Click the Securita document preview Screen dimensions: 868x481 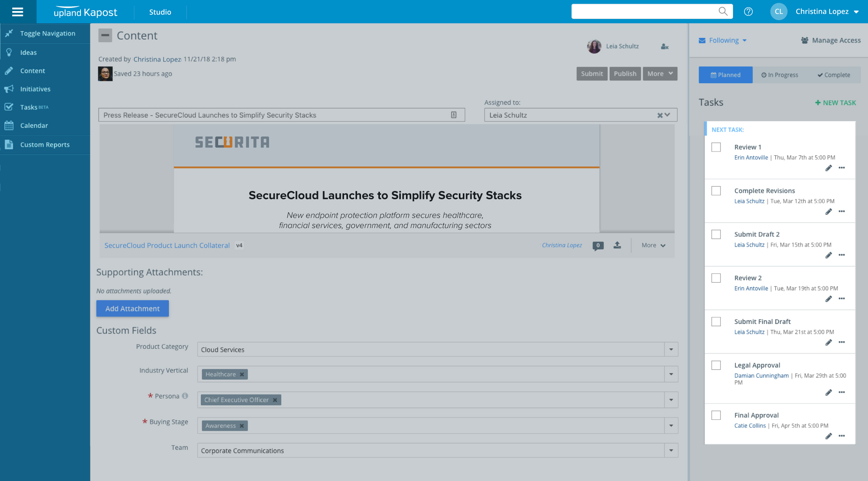(x=387, y=179)
